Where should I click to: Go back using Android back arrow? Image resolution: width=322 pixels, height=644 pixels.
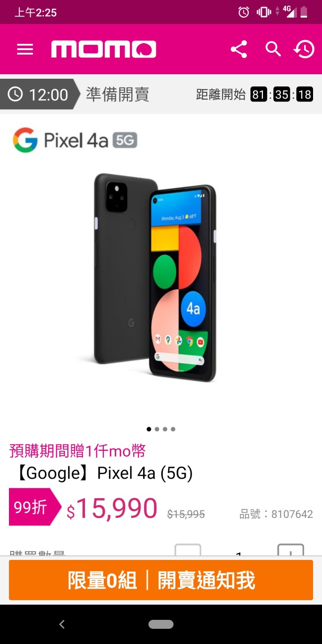tap(62, 624)
